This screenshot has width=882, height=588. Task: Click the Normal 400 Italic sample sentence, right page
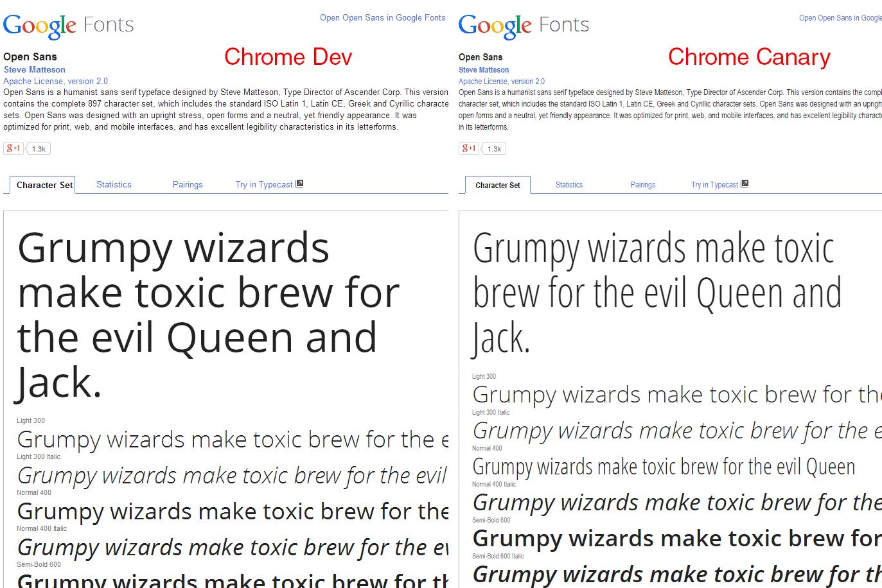pos(677,503)
